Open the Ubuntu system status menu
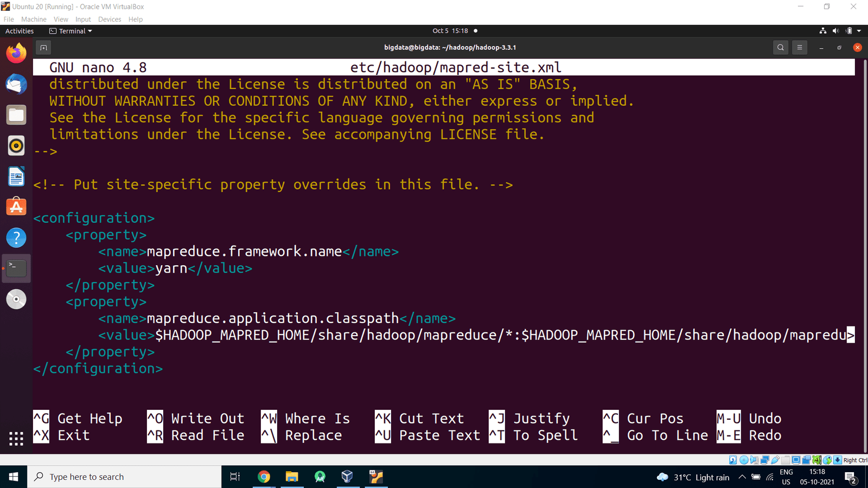Screen dimensions: 868x488 [x=840, y=31]
